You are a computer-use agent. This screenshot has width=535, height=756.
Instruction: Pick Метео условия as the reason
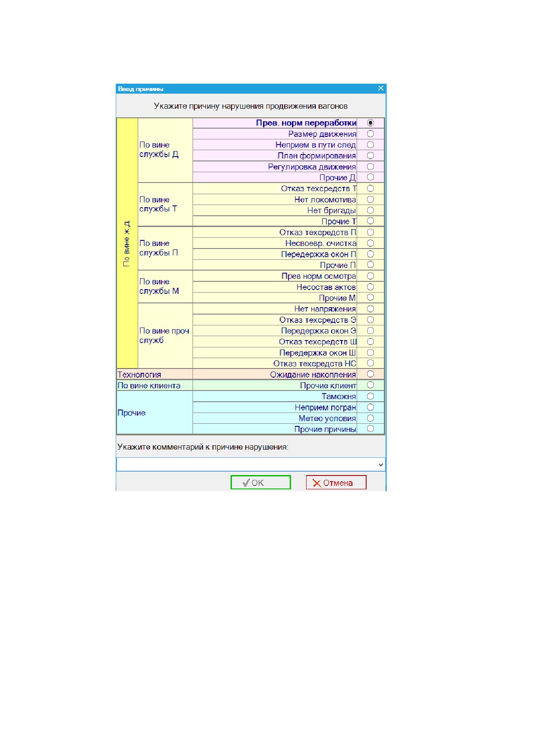point(370,418)
